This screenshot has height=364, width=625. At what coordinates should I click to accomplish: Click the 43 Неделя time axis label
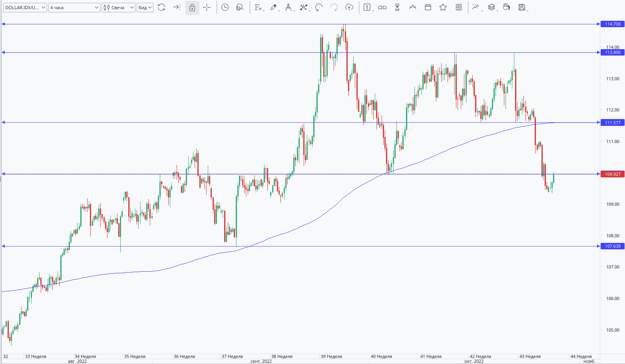pyautogui.click(x=530, y=356)
